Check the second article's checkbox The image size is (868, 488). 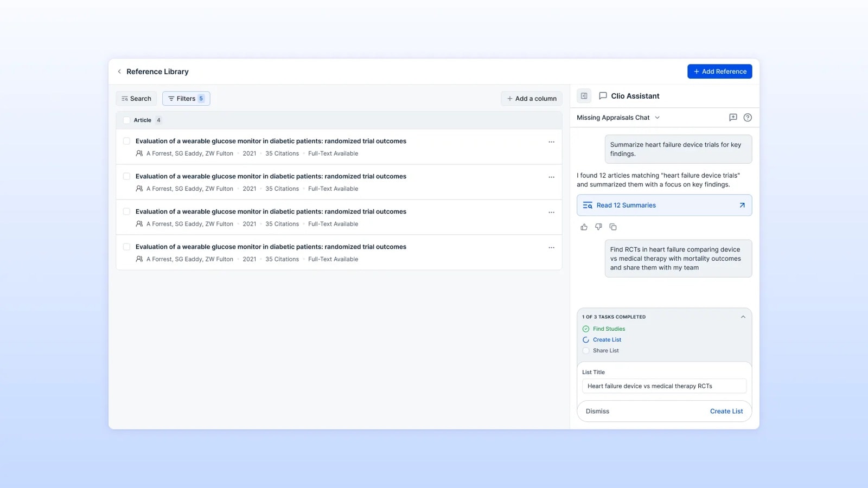[126, 176]
